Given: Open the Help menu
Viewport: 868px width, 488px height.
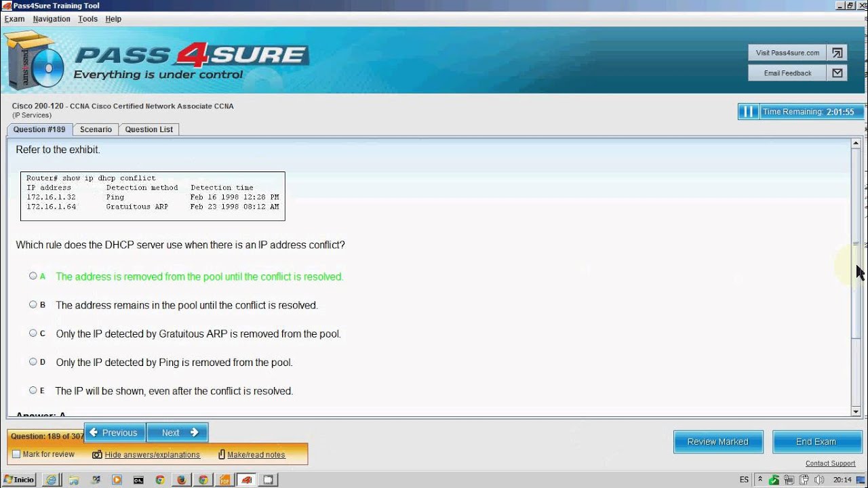Looking at the screenshot, I should (113, 19).
